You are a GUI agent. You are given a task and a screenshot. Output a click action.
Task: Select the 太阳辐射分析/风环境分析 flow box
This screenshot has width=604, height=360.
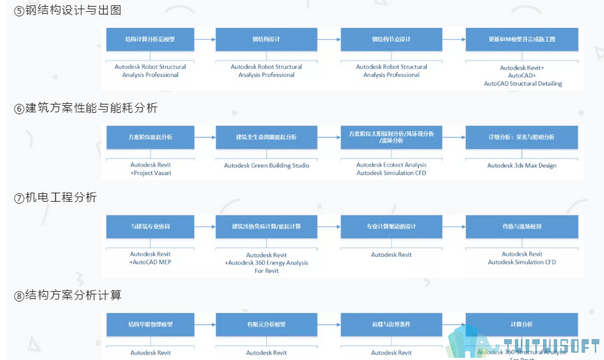click(x=391, y=137)
